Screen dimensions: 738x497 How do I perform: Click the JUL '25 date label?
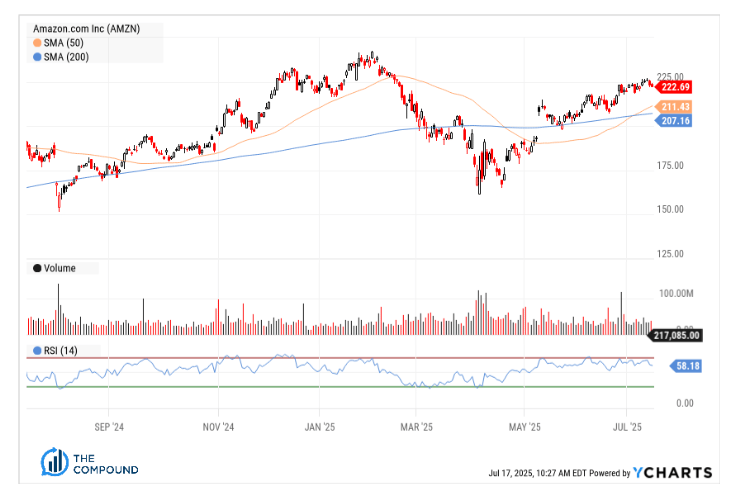tap(627, 427)
